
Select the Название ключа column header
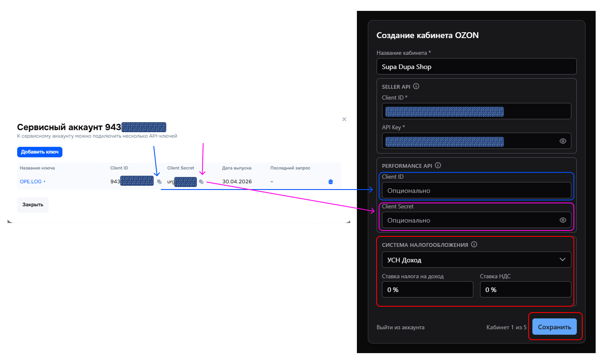(37, 168)
